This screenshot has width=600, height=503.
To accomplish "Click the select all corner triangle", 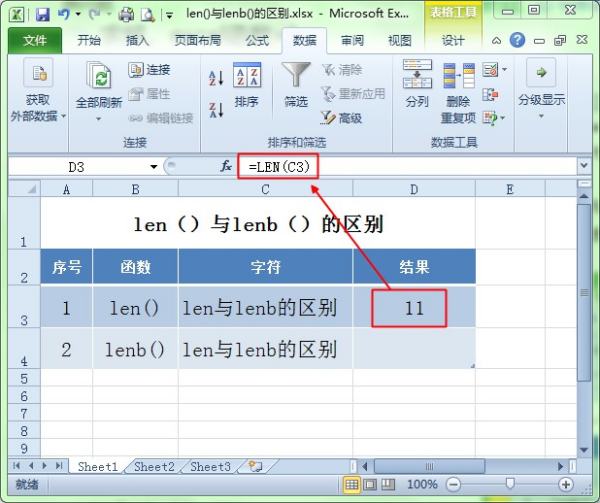I will tap(24, 189).
